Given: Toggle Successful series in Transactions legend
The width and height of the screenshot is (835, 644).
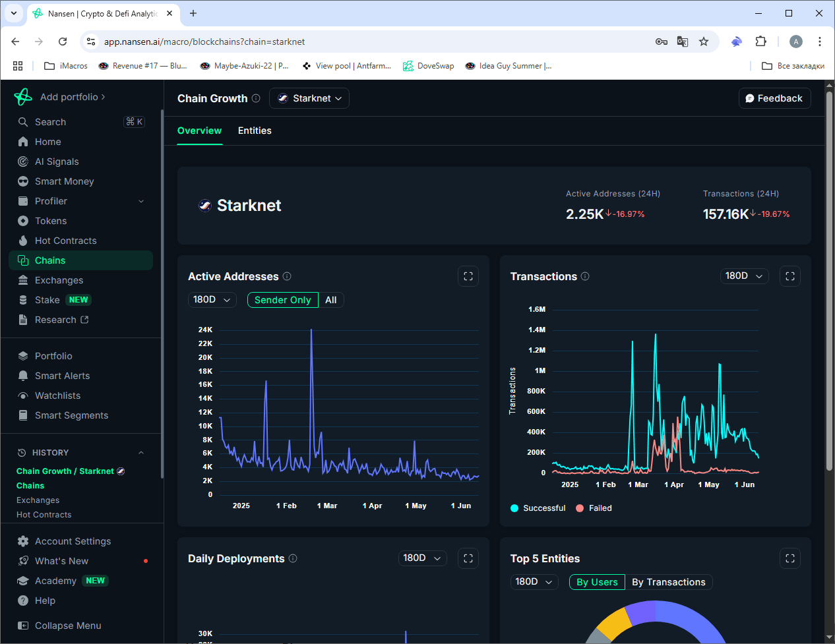Looking at the screenshot, I should pos(538,508).
